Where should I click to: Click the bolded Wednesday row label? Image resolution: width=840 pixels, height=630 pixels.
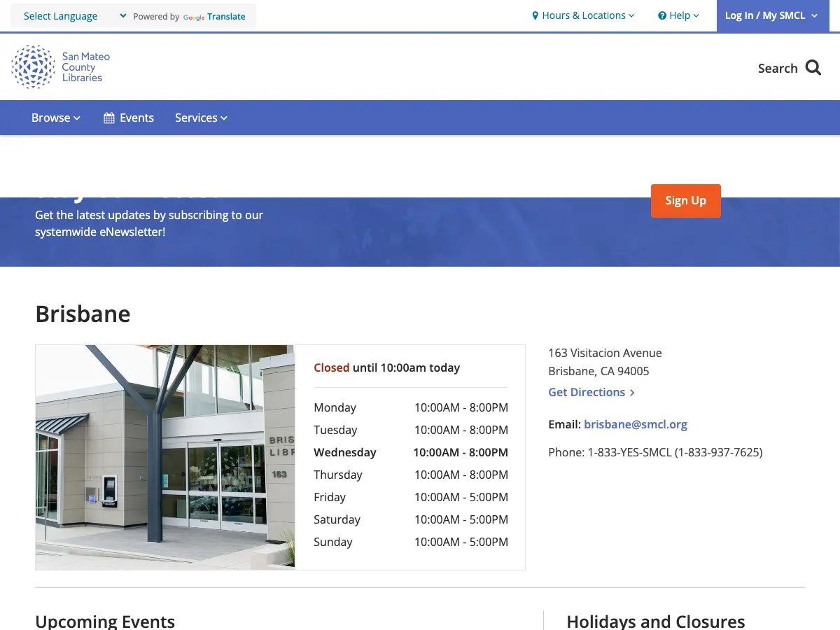345,452
